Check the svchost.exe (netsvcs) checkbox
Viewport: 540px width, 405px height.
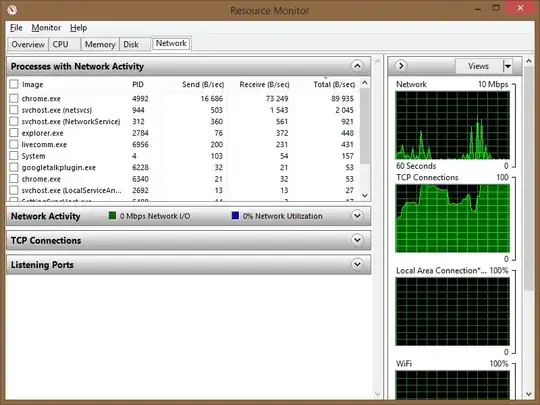pyautogui.click(x=14, y=110)
